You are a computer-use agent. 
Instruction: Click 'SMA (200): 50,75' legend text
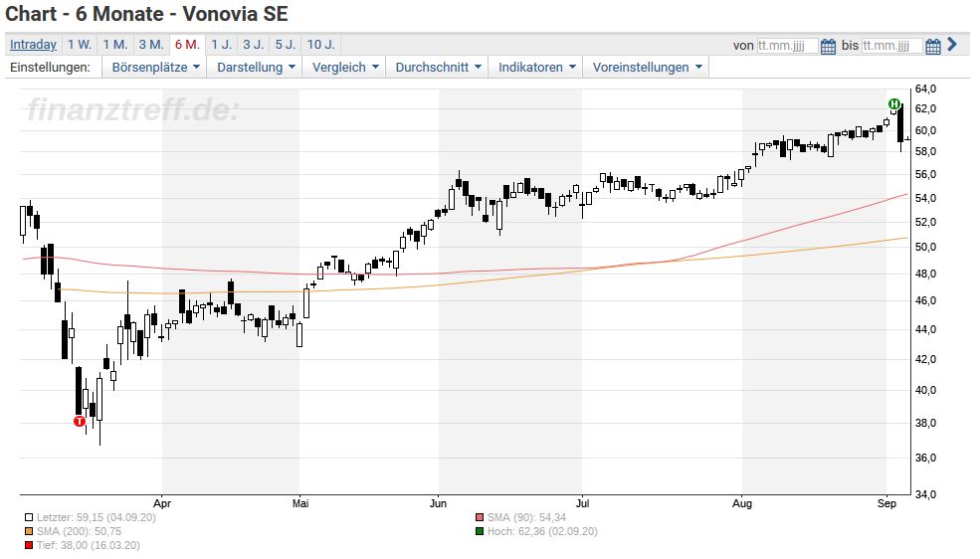tap(79, 531)
